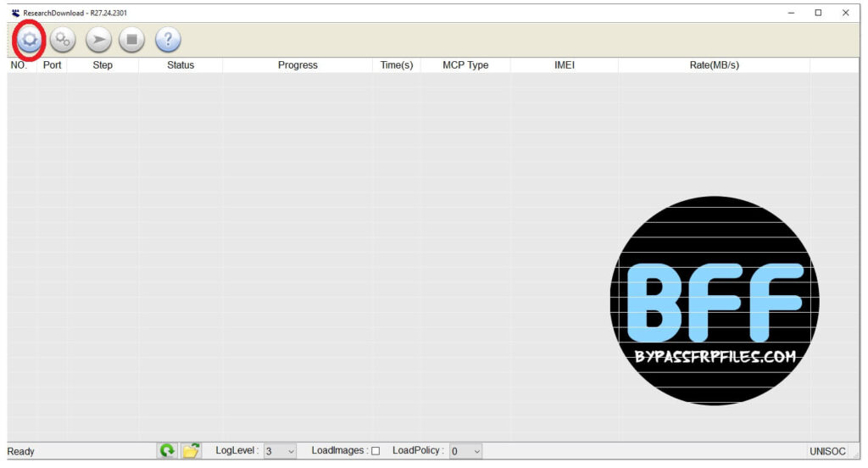Viewport: 868px width, 468px height.
Task: Toggle the LoadImages checkbox
Action: [x=376, y=451]
